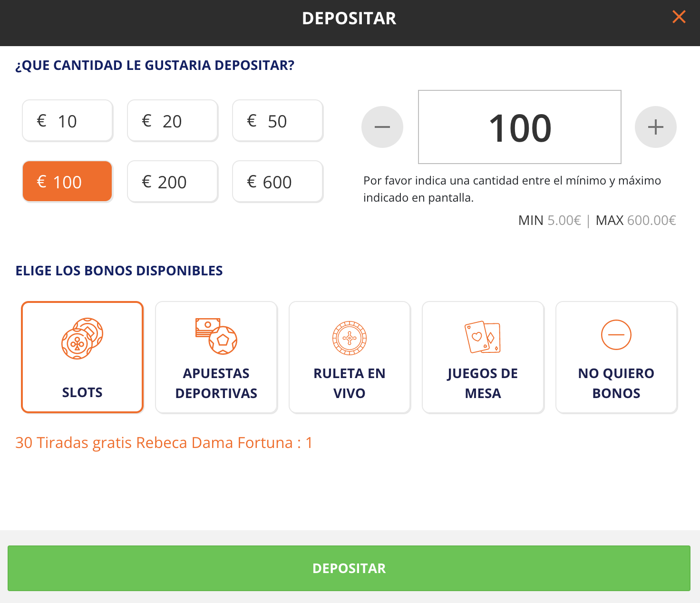700x603 pixels.
Task: Click the no-bonus minus circle icon
Action: tap(616, 335)
